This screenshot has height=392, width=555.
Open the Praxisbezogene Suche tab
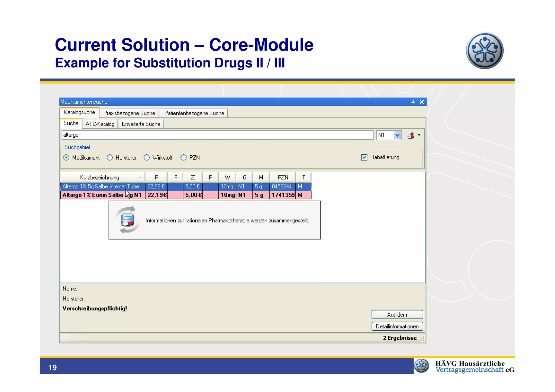(x=129, y=113)
